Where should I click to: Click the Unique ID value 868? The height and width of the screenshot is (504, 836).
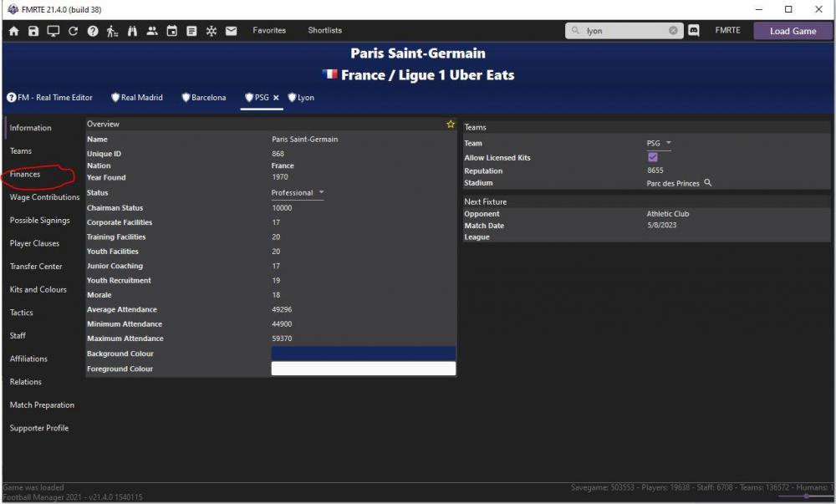(x=278, y=154)
